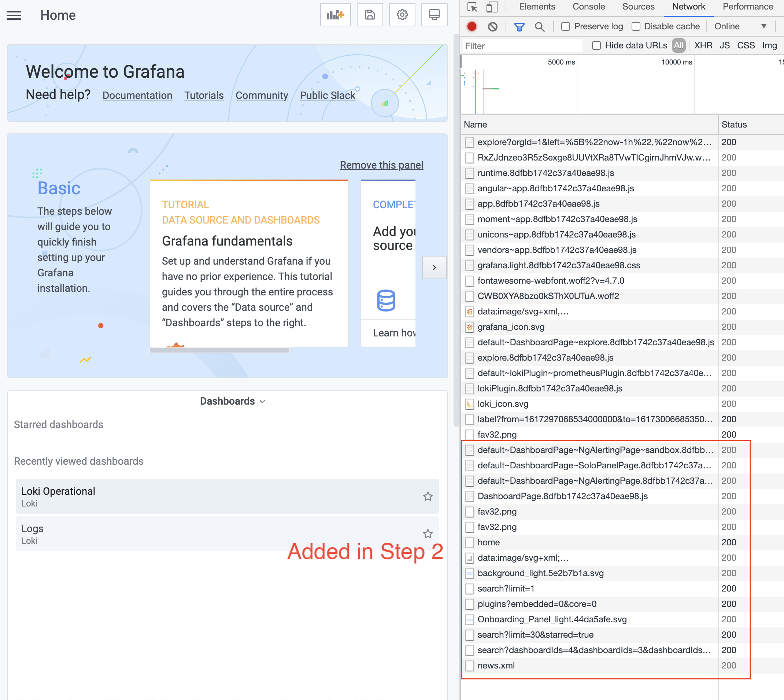
Task: Click the red record network log button
Action: click(472, 26)
